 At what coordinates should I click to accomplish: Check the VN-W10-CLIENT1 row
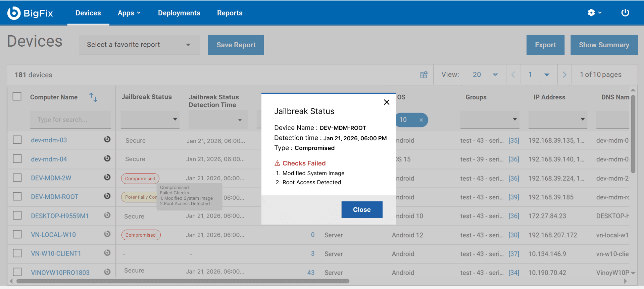click(x=17, y=253)
